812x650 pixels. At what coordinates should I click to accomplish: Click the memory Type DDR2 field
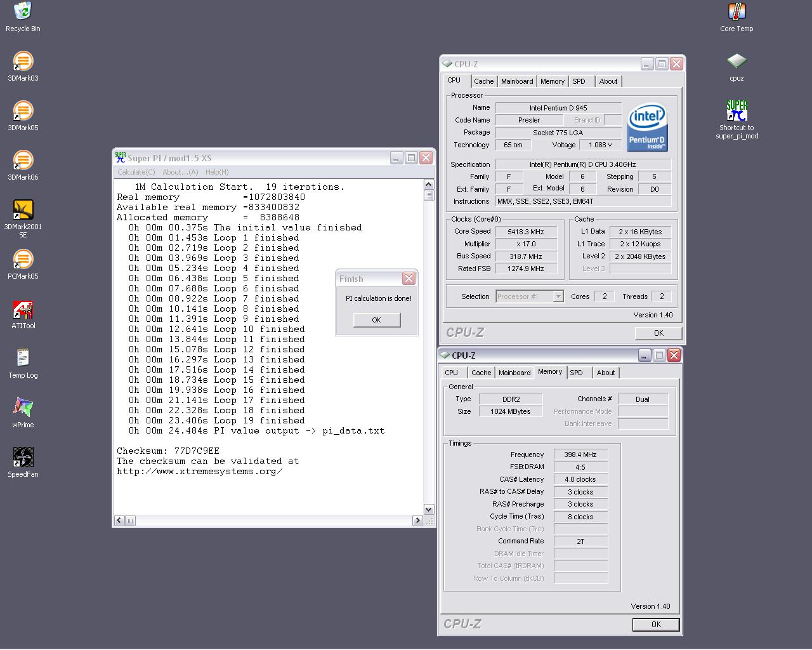[511, 399]
